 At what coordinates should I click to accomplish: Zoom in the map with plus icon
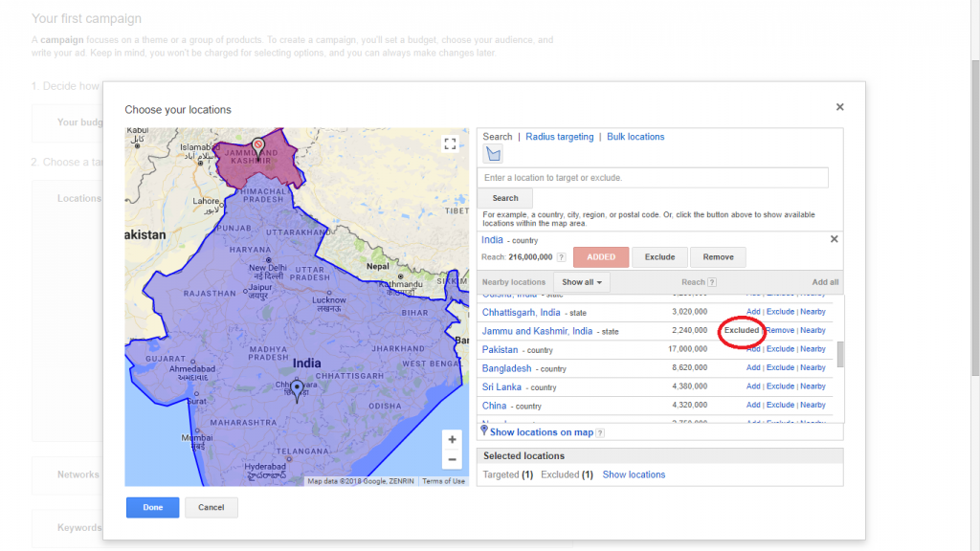click(452, 440)
